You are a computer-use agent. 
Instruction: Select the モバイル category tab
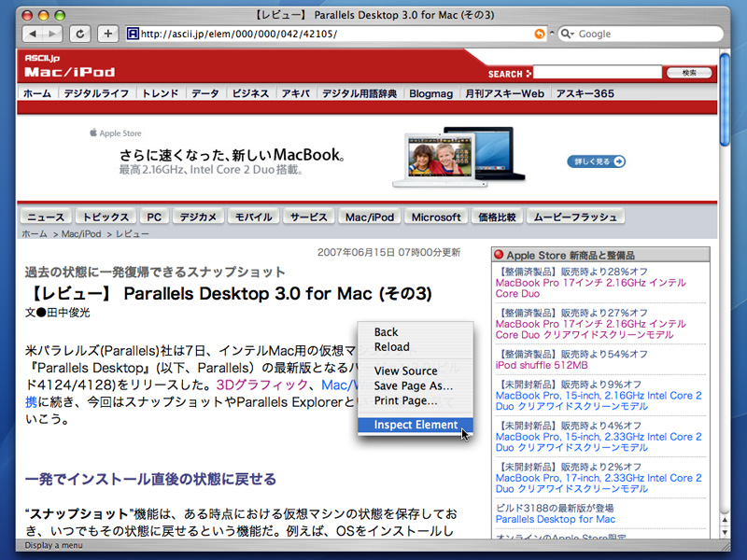tap(253, 217)
